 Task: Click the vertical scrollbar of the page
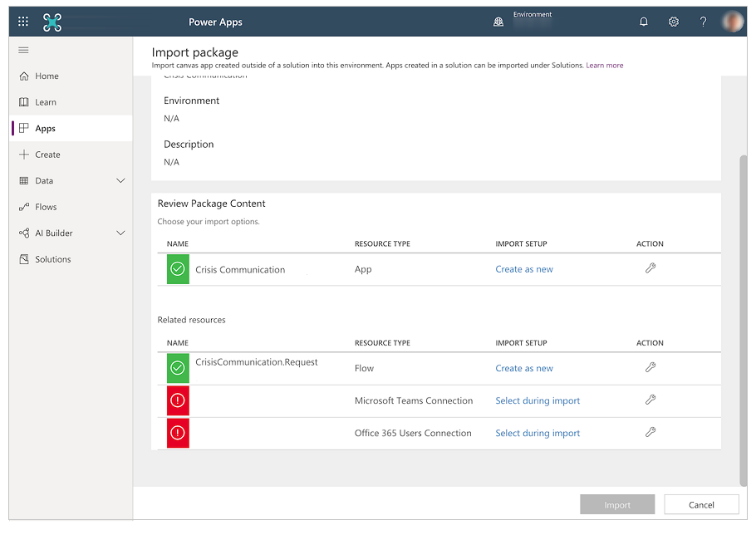tap(744, 321)
